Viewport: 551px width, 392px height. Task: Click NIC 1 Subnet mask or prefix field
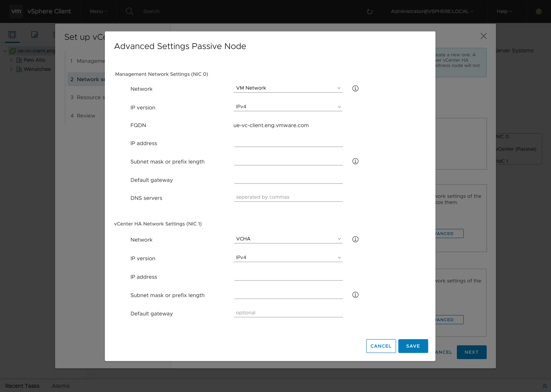(288, 295)
